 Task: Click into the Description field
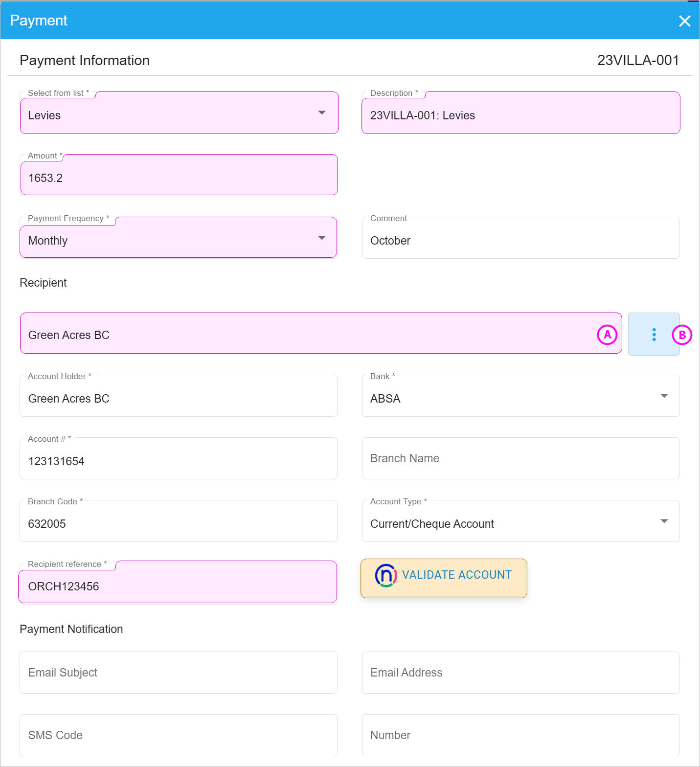[x=520, y=113]
